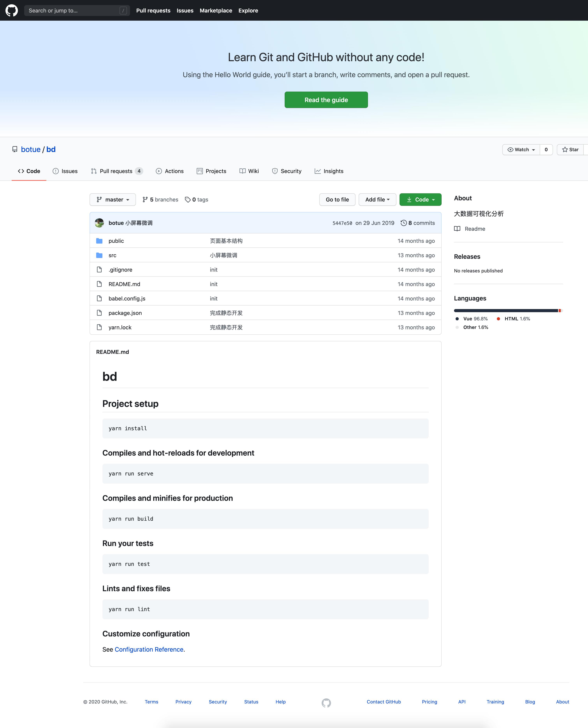Open the Watch notifications dropdown
This screenshot has width=588, height=728.
(521, 149)
